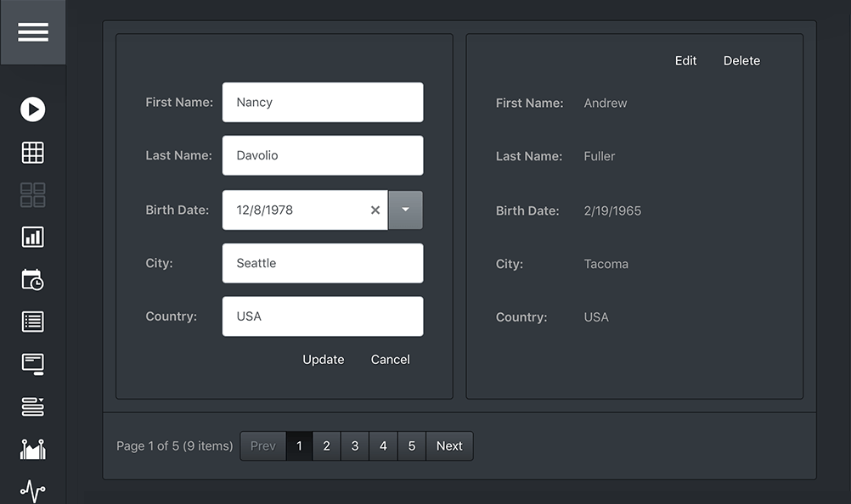Click the sparkline waveform icon in sidebar
Screen dimensions: 851x504
pyautogui.click(x=32, y=491)
